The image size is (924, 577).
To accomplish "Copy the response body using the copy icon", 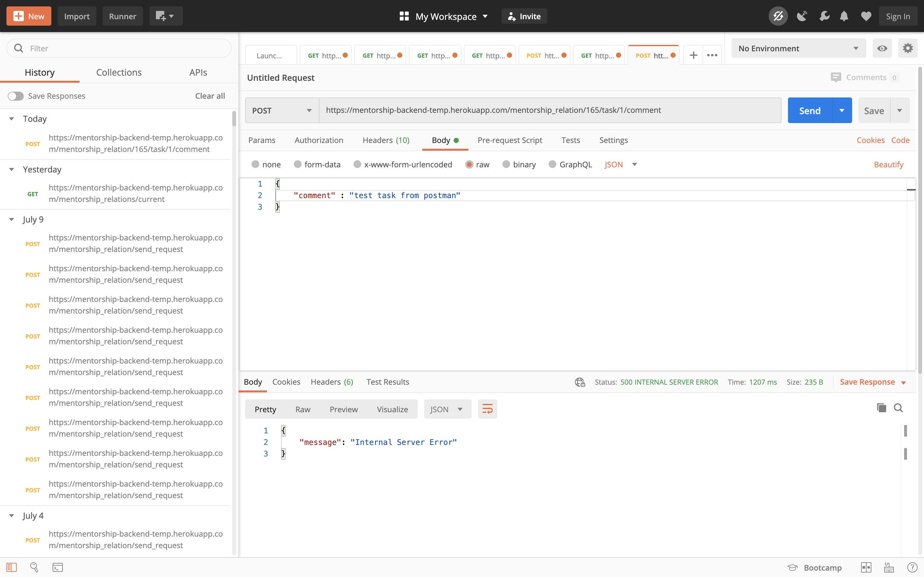I will pos(881,408).
